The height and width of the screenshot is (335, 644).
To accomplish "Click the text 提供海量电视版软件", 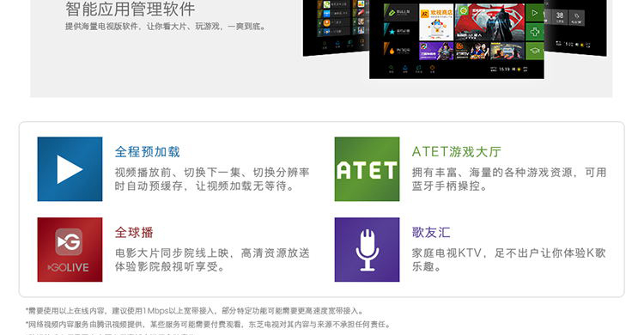I will (x=102, y=27).
